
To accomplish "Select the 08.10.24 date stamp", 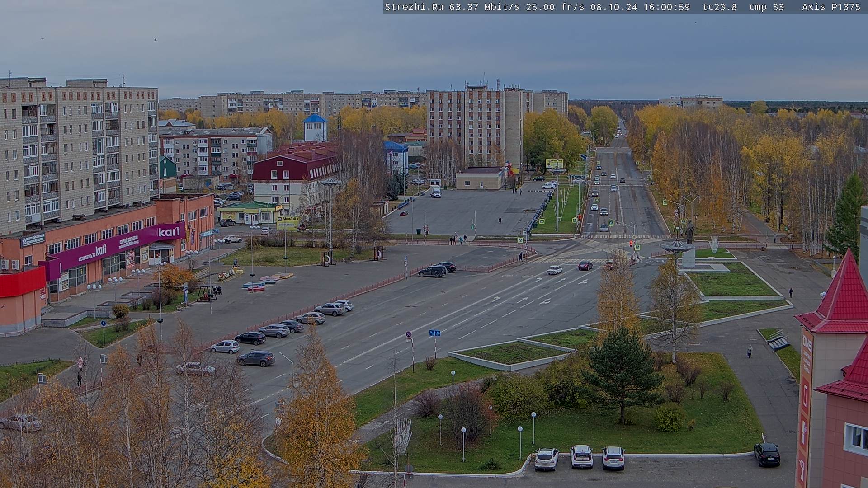I will coord(614,7).
